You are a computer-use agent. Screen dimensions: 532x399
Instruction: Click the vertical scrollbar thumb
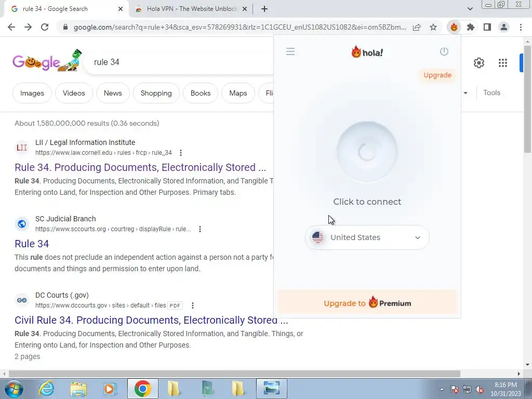pos(527,99)
